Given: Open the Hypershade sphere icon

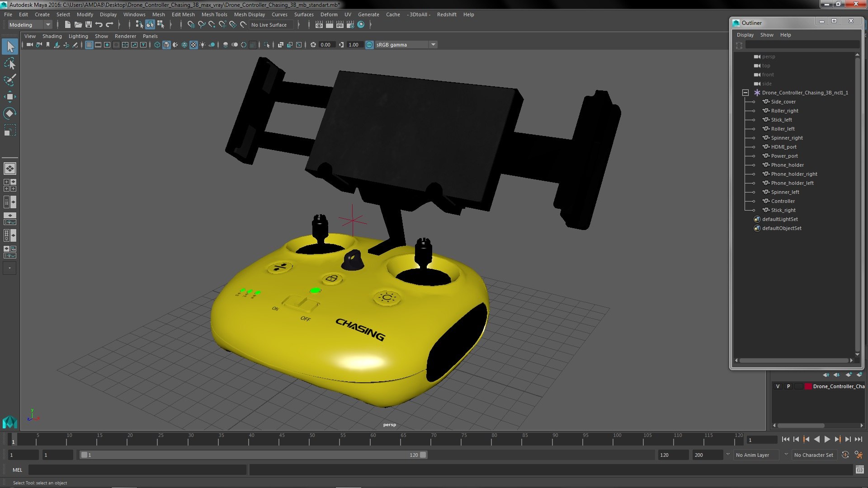Looking at the screenshot, I should (361, 25).
